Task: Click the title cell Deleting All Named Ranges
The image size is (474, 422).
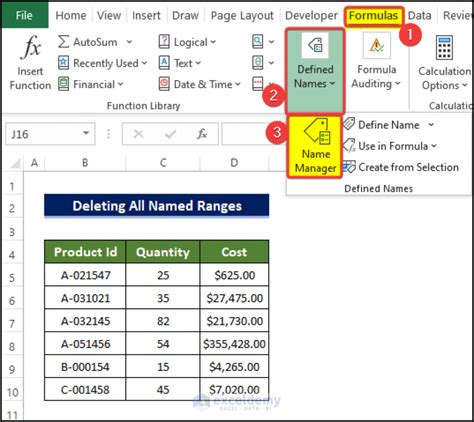Action: click(157, 206)
